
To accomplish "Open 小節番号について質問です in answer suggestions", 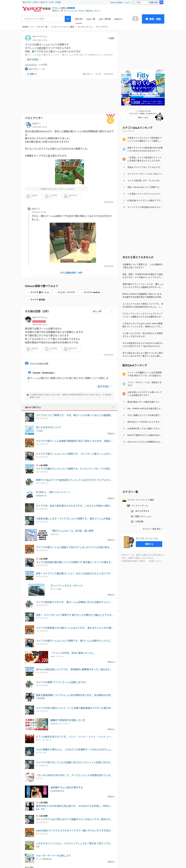I will coord(143,266).
